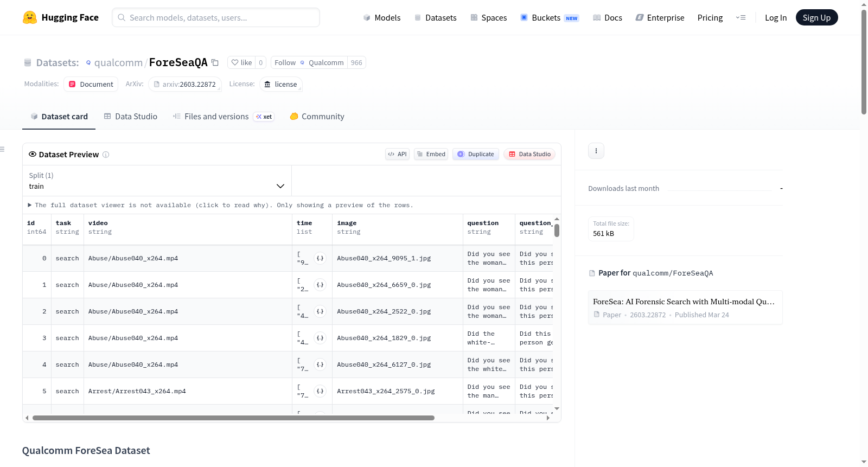
Task: Expand the JSON icon in row 1
Action: (320, 285)
